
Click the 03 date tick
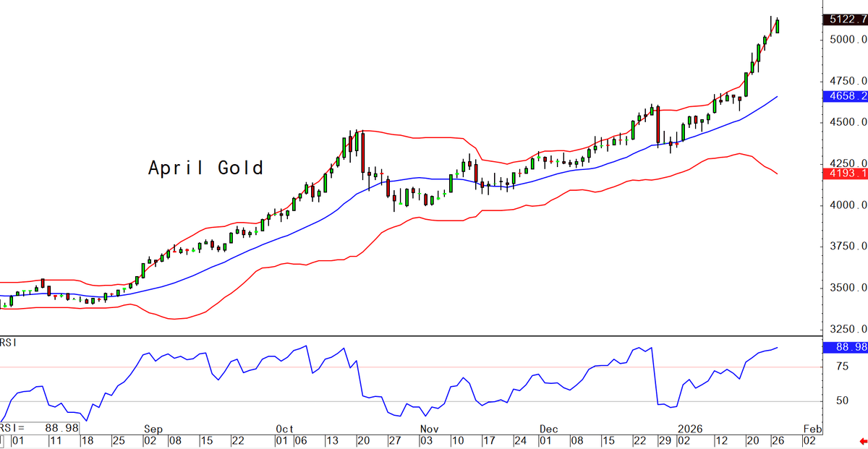(427, 440)
